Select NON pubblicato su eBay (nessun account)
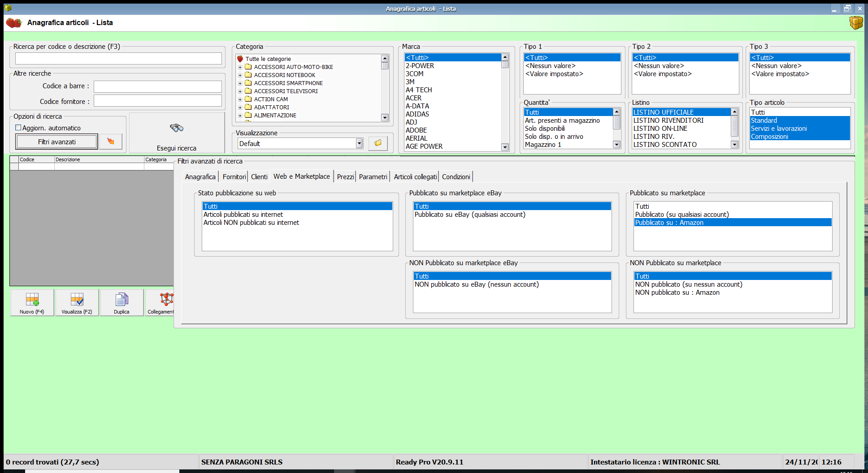Viewport: 868px width, 473px height. click(512, 284)
